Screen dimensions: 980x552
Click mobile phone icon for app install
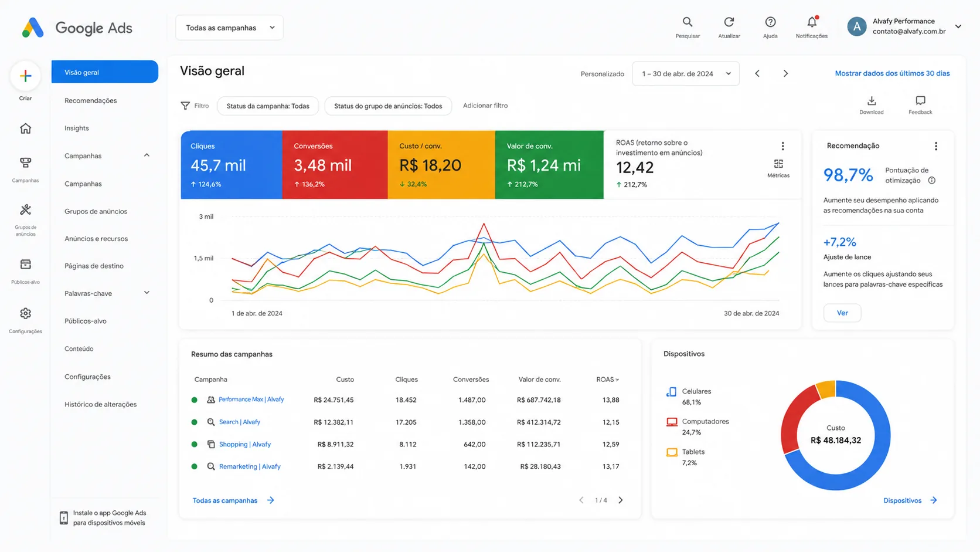(64, 517)
